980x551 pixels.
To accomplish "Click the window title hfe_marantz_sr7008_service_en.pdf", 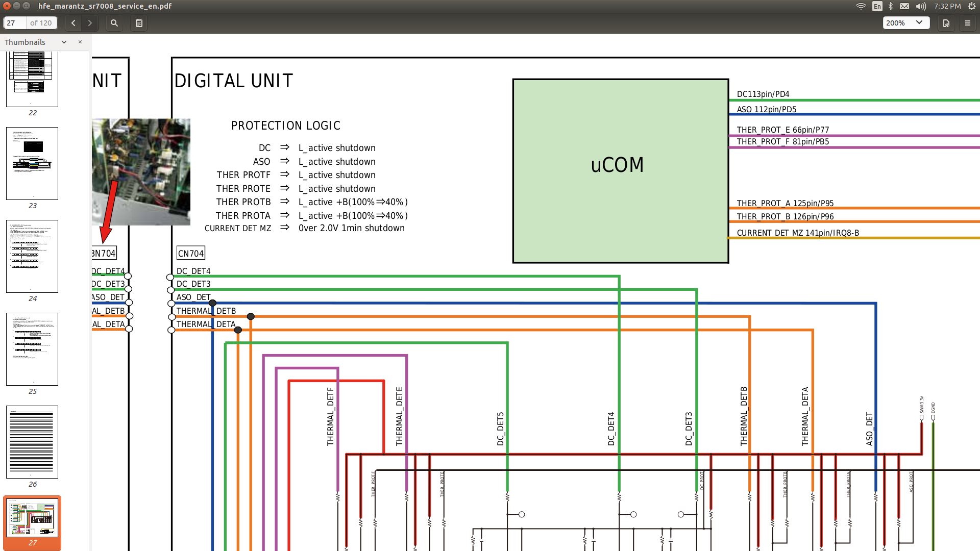I will click(105, 6).
